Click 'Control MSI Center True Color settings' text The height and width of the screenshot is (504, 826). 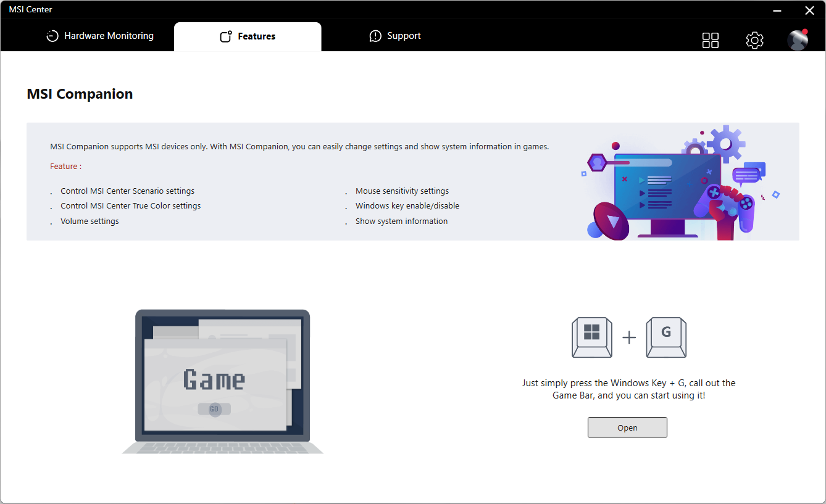(130, 206)
